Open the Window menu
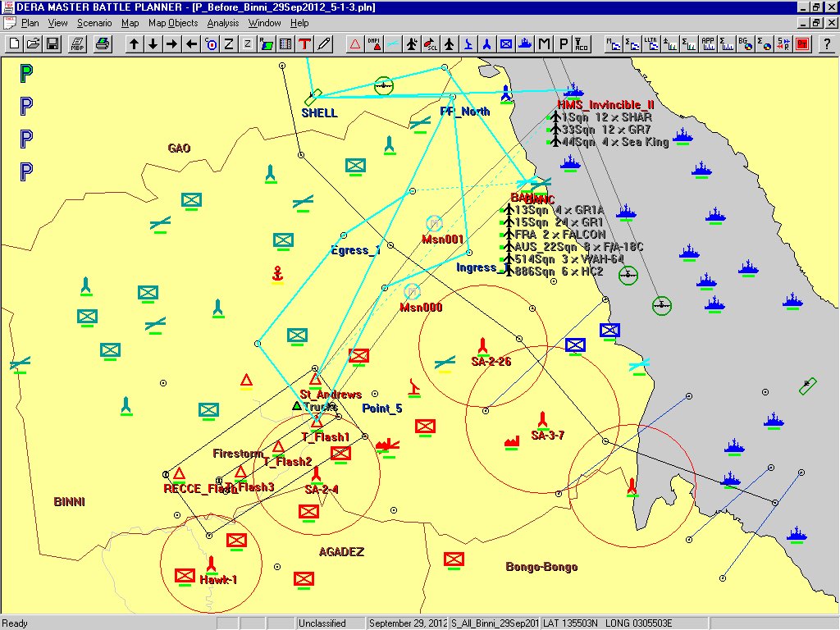This screenshot has width=840, height=630. (265, 23)
